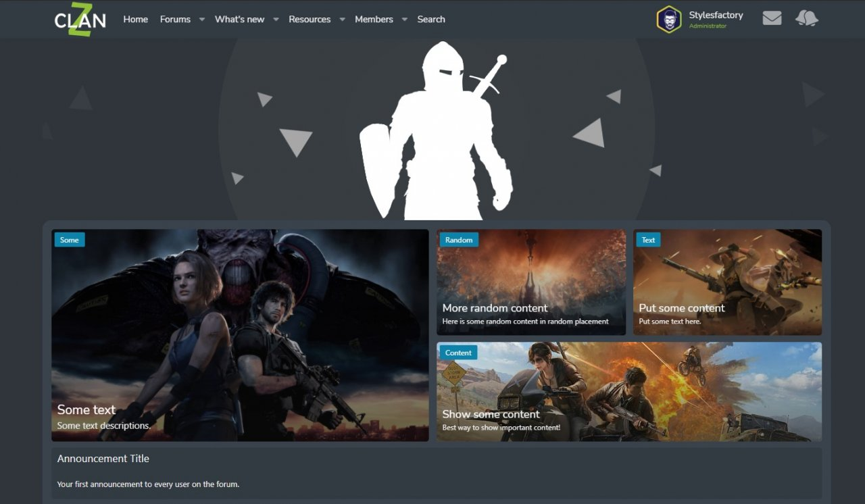The height and width of the screenshot is (504, 865).
Task: Open the bell alerts icon
Action: (x=806, y=18)
